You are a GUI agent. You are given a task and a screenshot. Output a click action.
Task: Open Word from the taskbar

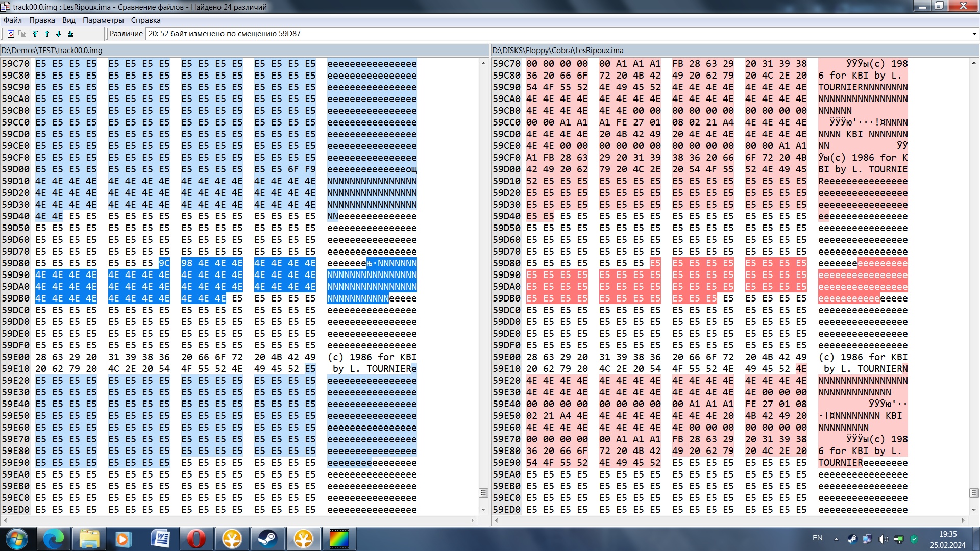point(160,539)
